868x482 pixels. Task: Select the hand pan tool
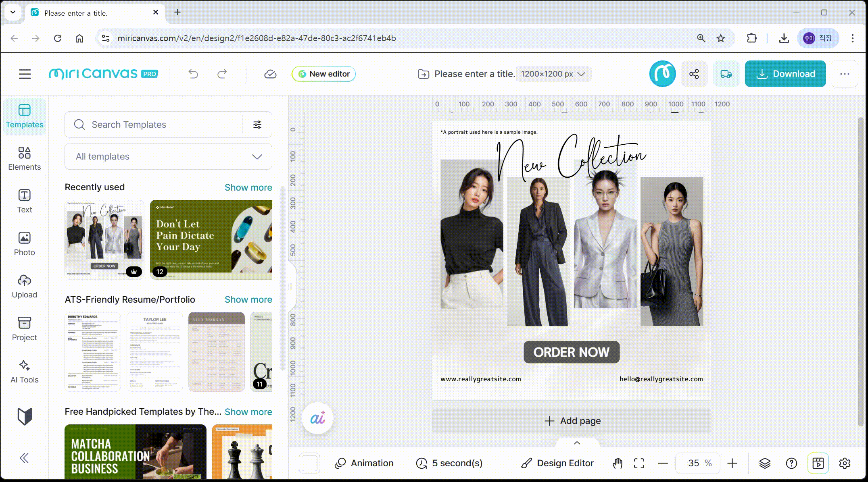(617, 463)
